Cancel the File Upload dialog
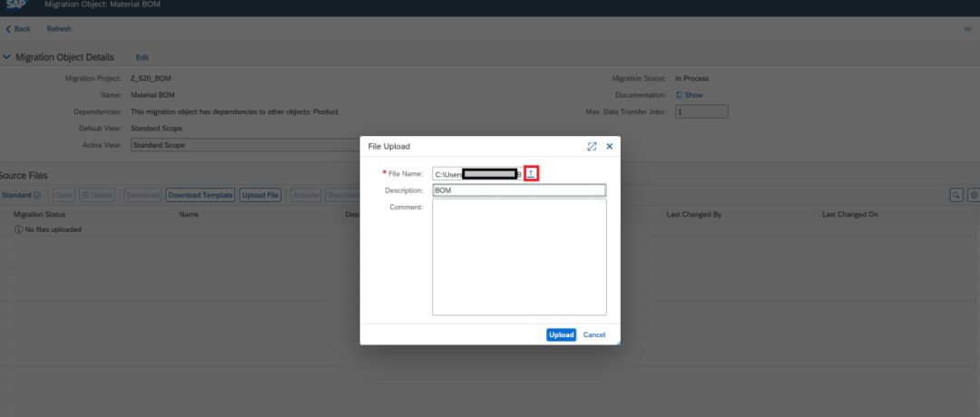Screen dimensions: 980x417 pyautogui.click(x=594, y=335)
